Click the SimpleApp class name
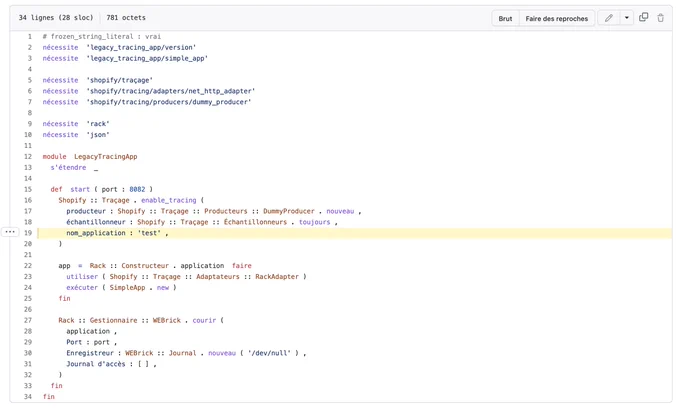 point(127,287)
